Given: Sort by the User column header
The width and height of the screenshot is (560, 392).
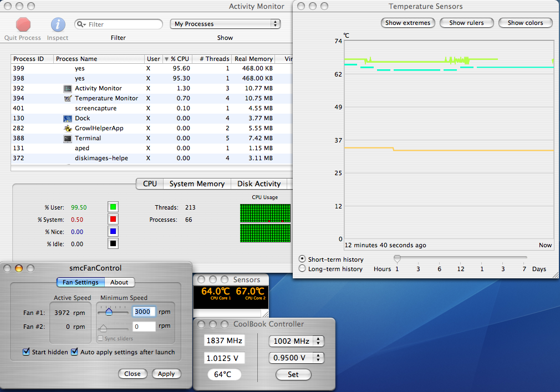Looking at the screenshot, I should [154, 59].
